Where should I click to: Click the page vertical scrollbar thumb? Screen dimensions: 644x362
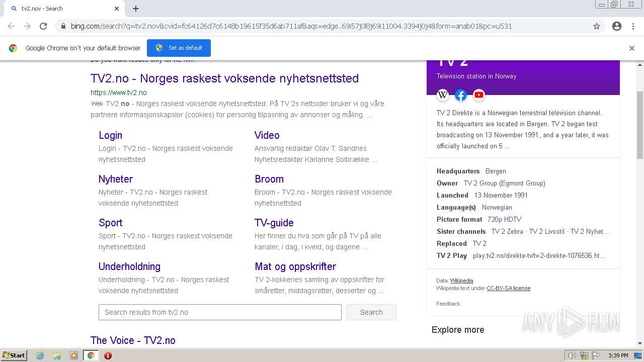click(640, 126)
